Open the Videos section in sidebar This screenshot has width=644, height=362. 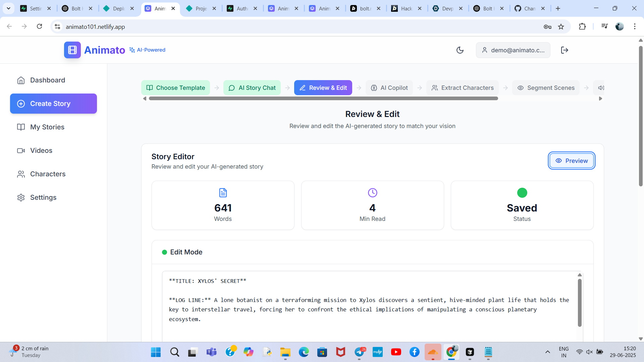(41, 150)
